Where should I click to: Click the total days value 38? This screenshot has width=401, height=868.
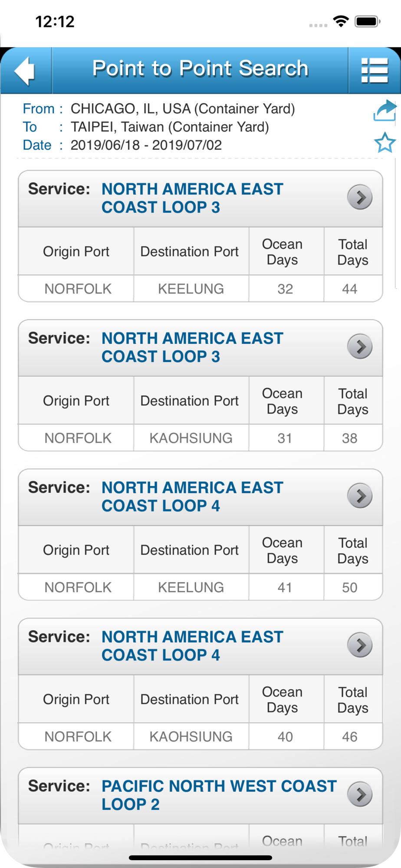coord(349,438)
